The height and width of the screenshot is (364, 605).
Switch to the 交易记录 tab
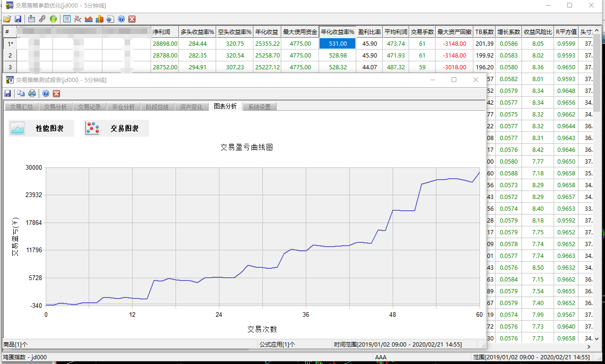pos(89,107)
